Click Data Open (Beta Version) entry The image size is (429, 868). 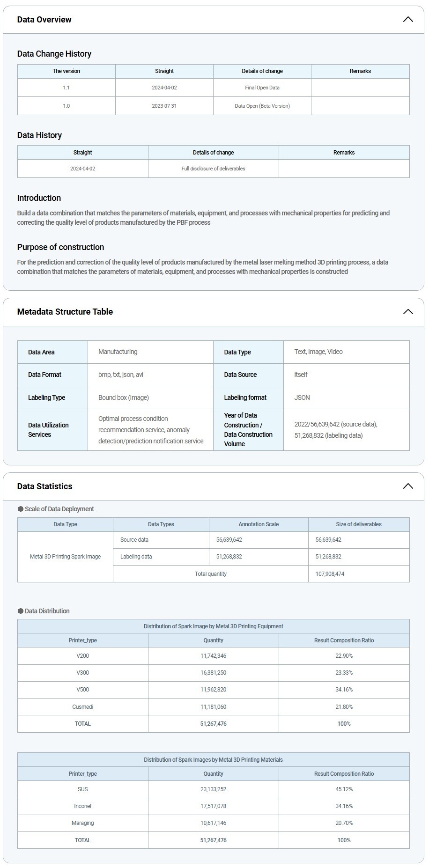(x=262, y=106)
